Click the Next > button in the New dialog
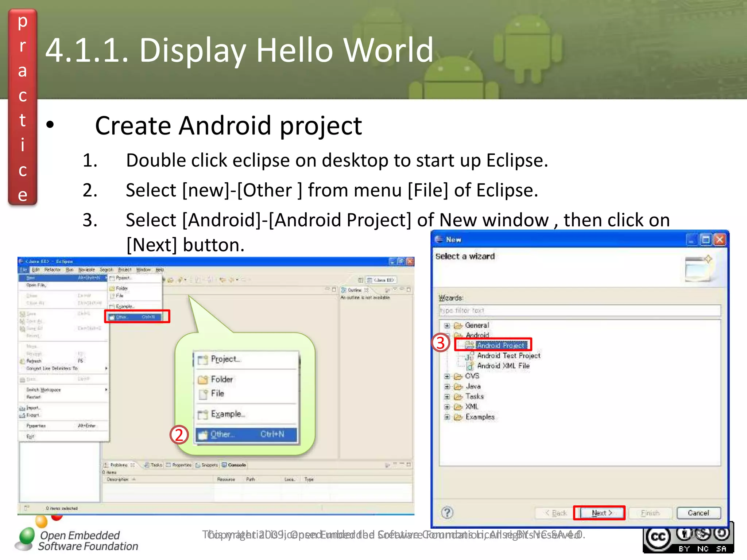Viewport: 747px width, 560px height. tap(602, 513)
